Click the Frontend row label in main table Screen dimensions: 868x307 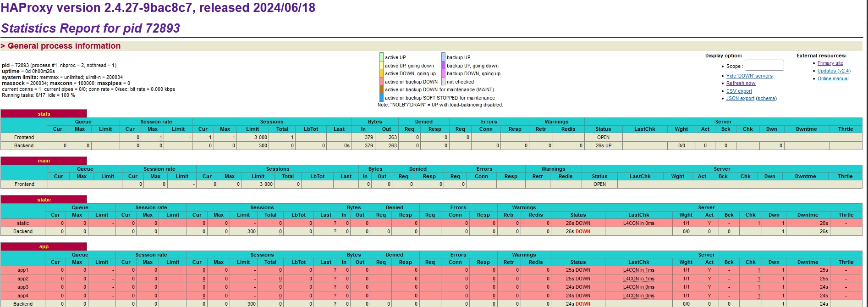pyautogui.click(x=24, y=184)
